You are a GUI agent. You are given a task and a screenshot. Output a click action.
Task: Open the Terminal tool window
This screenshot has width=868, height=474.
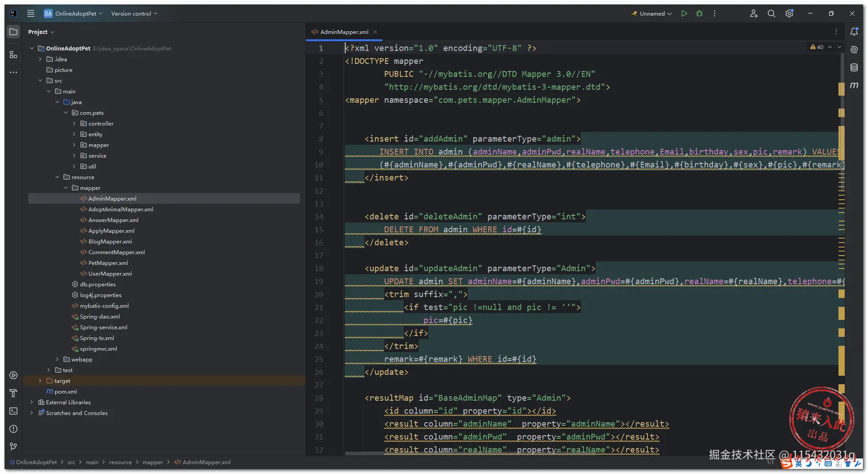(x=13, y=411)
